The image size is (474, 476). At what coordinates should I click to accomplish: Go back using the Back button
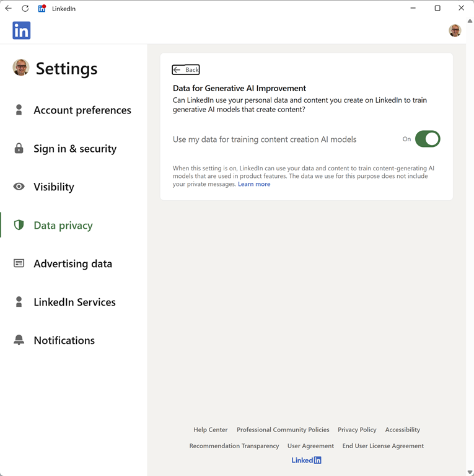pyautogui.click(x=186, y=70)
